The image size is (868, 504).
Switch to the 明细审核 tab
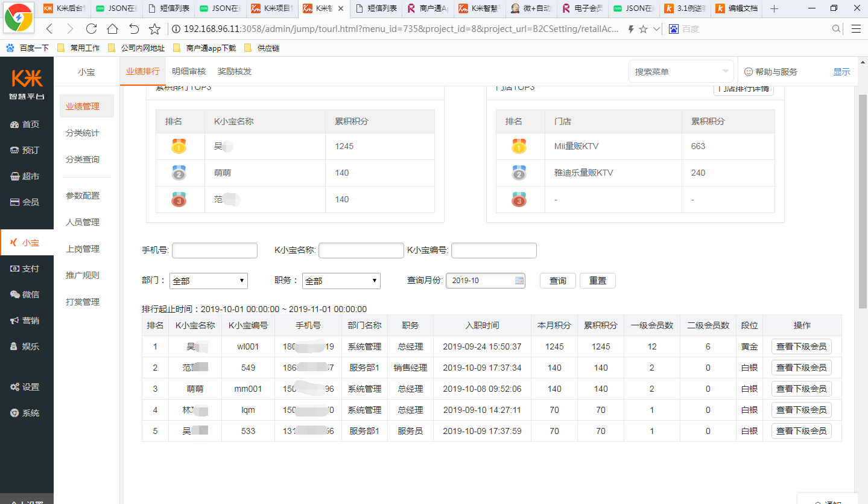(x=189, y=71)
